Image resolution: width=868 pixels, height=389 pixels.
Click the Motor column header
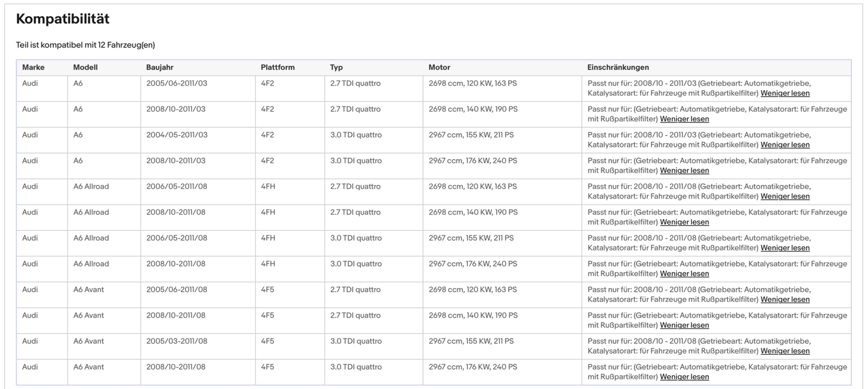(439, 68)
